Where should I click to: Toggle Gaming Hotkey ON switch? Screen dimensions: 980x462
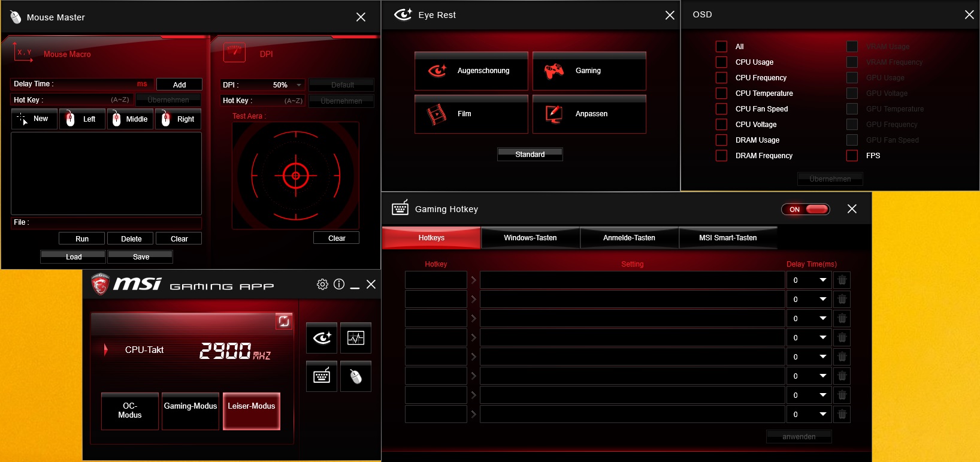point(806,209)
